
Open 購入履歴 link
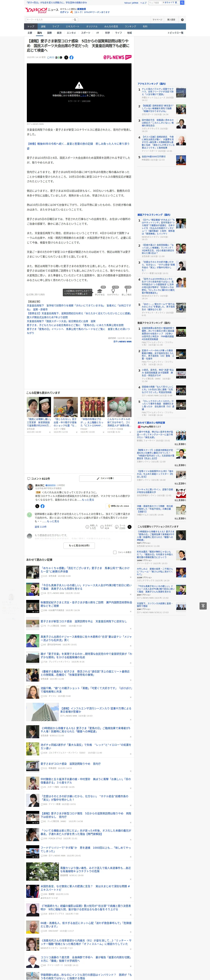pos(171,19)
